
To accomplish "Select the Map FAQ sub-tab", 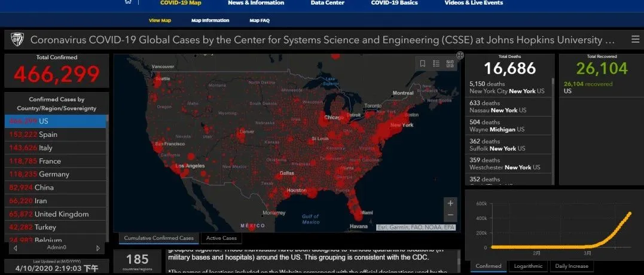I will point(260,20).
